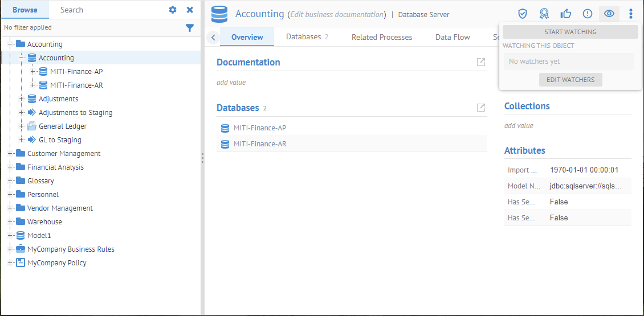Click the blue filter funnel icon
Viewport: 644px width, 316px height.
(190, 27)
